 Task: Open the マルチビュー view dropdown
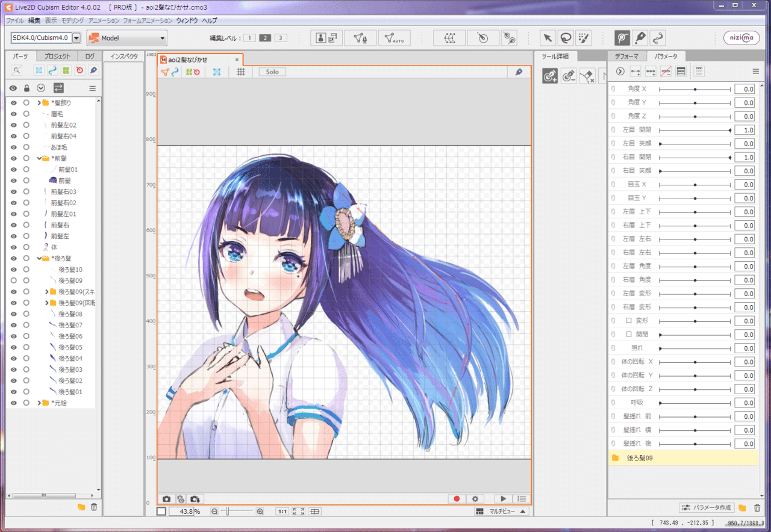(501, 512)
